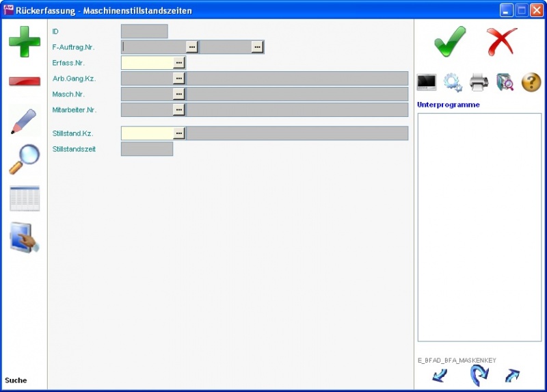
Task: Click the printer icon
Action: coord(479,82)
